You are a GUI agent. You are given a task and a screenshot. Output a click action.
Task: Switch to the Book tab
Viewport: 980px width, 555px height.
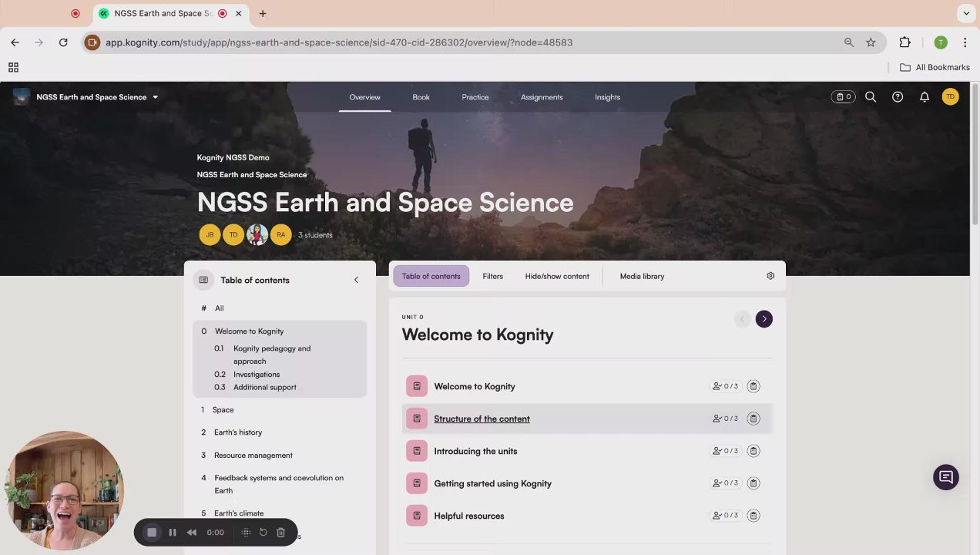421,97
